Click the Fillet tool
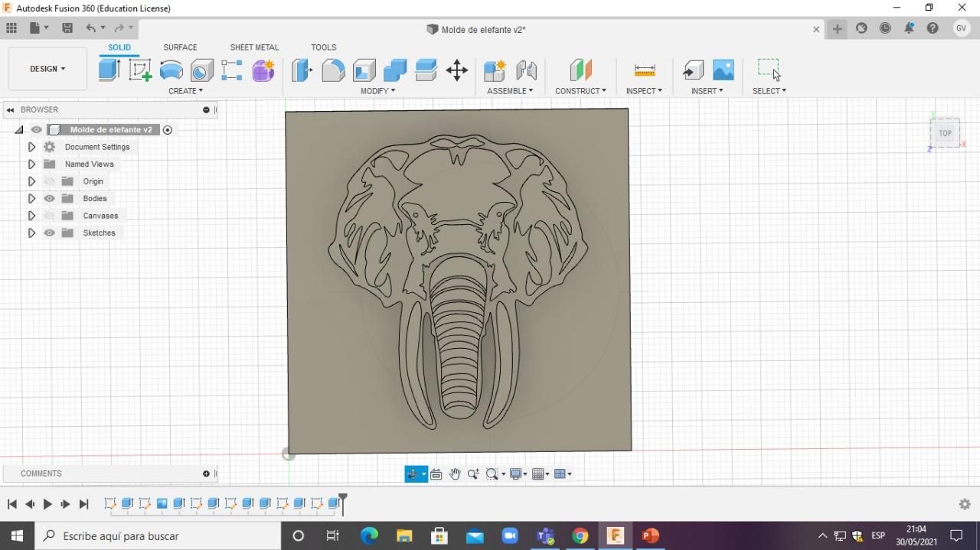The image size is (980, 550). click(333, 70)
